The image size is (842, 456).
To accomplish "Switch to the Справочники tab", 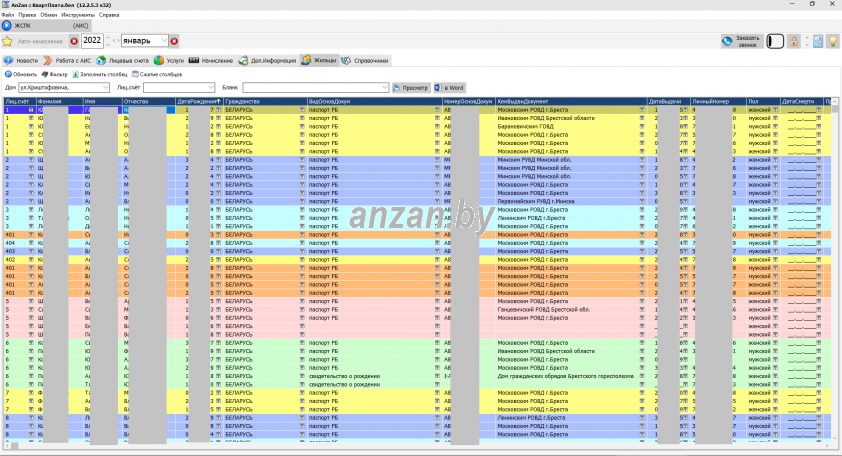I will pyautogui.click(x=366, y=60).
